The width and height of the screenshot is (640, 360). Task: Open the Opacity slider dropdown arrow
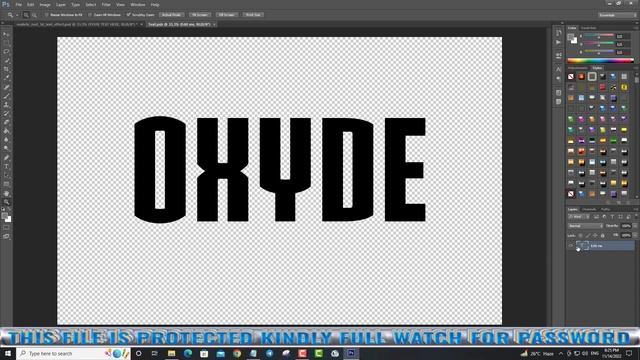pyautogui.click(x=635, y=226)
